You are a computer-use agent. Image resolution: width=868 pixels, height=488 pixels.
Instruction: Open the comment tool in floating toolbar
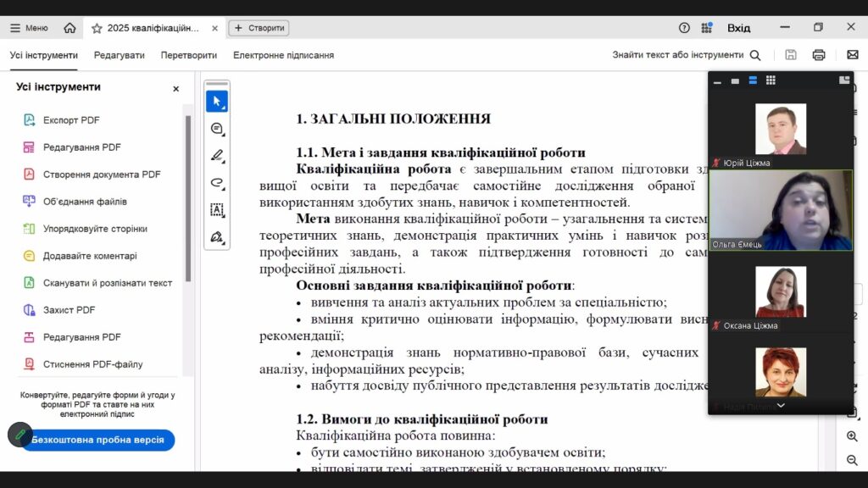pyautogui.click(x=217, y=129)
